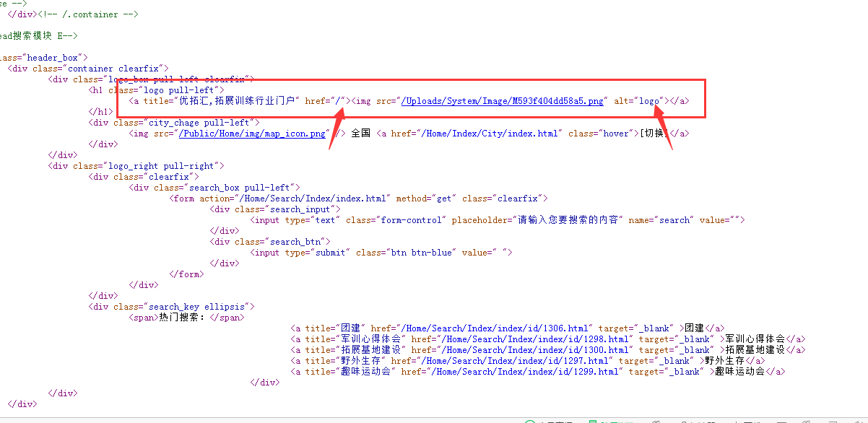The height and width of the screenshot is (423, 868).
Task: Open the M593f404dd58a5.png image source link
Action: [503, 101]
